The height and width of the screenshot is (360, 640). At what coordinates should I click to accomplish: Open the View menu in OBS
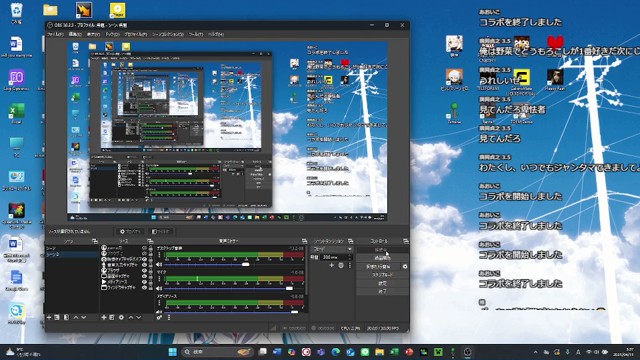click(x=93, y=34)
